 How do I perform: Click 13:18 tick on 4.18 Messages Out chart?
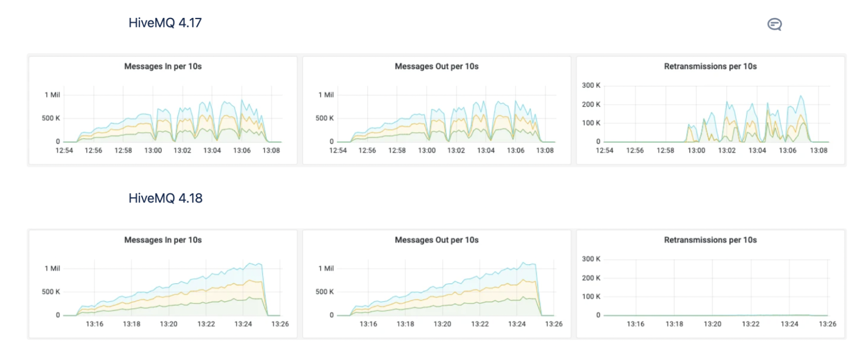click(405, 324)
